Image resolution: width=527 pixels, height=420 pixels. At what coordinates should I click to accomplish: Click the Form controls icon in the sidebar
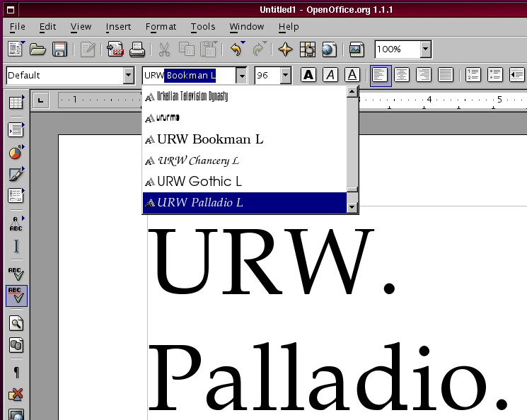(16, 196)
